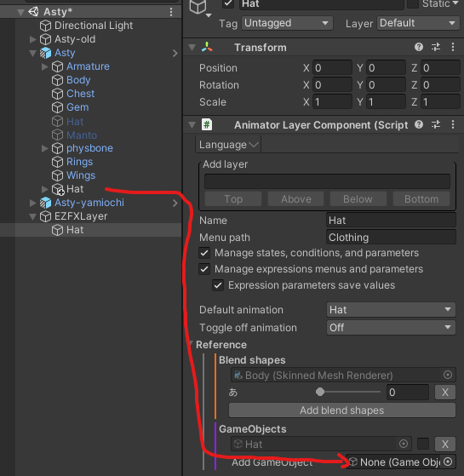Click Add blend shapes button
Image resolution: width=464 pixels, height=476 pixels.
[342, 410]
